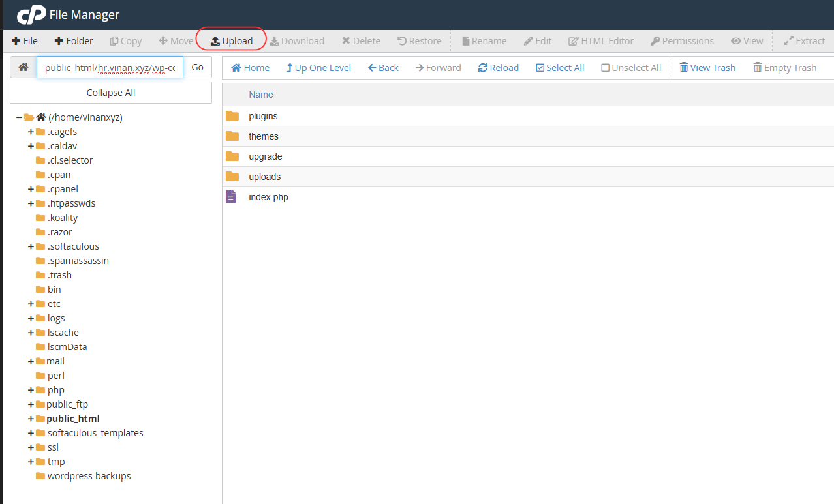Click the Collapse All button

point(110,92)
